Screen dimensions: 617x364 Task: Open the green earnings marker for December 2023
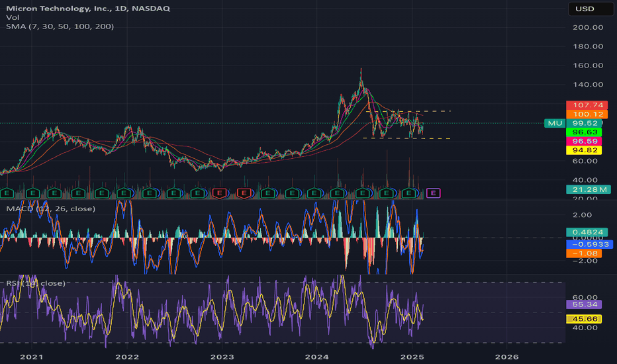point(314,193)
